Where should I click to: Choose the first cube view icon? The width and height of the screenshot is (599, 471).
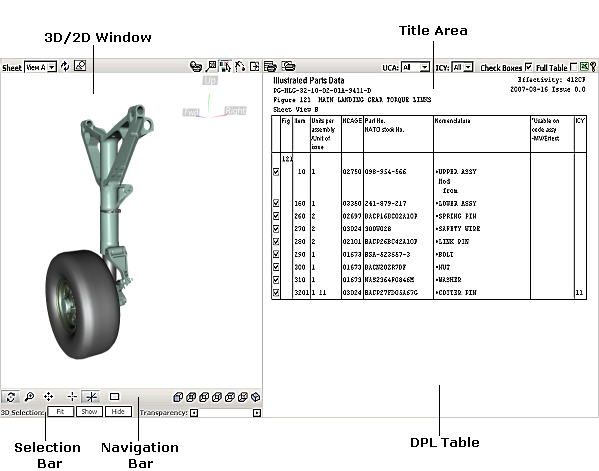pyautogui.click(x=178, y=397)
